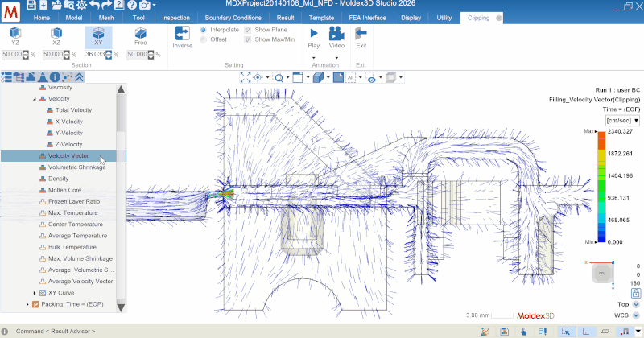
Task: Click the XY section percentage input field
Action: point(95,55)
